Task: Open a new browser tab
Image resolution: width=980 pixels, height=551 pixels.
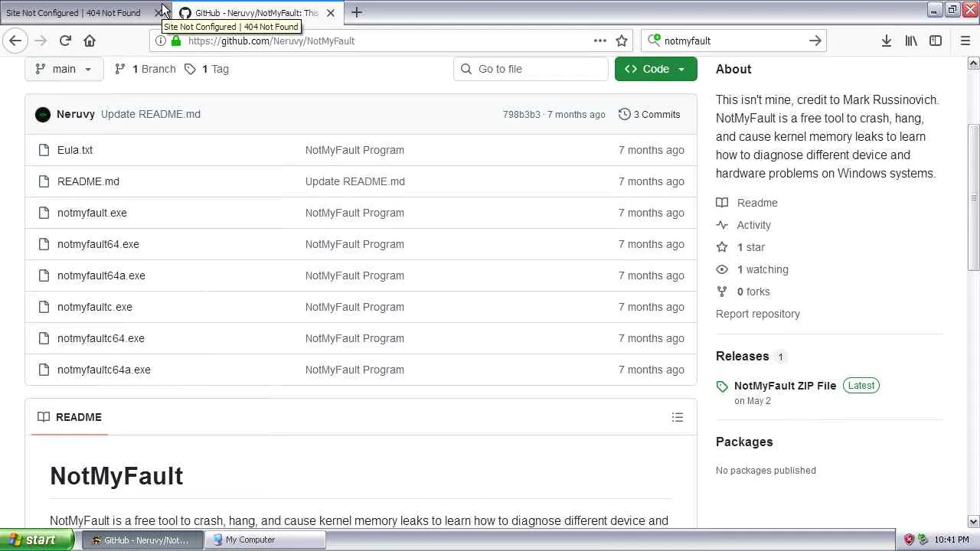Action: (357, 12)
